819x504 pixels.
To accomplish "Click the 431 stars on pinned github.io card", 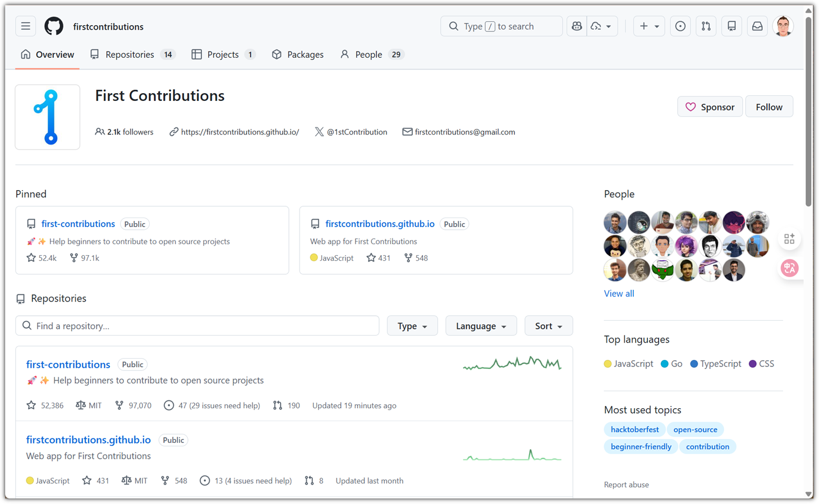I will (x=378, y=258).
